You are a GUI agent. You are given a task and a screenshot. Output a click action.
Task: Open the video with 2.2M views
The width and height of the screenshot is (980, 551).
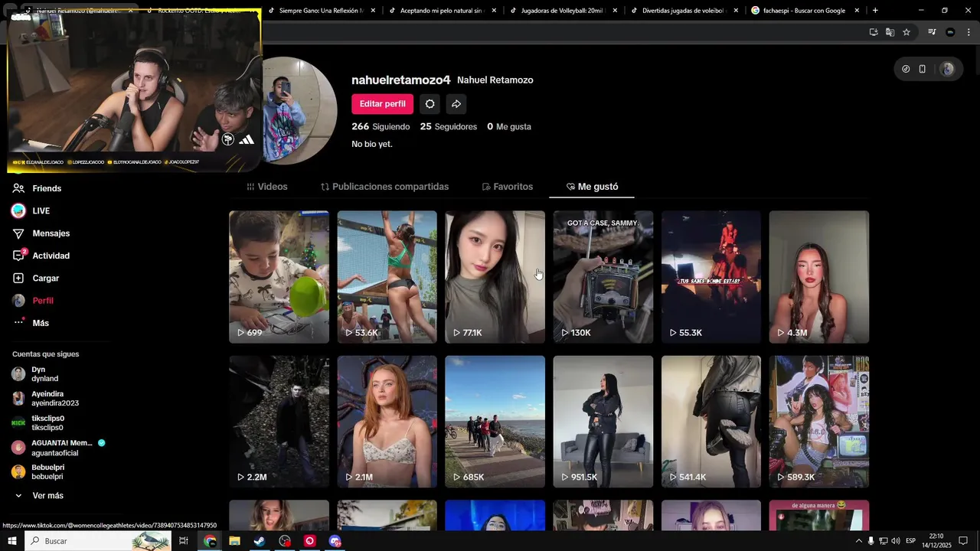pos(279,422)
